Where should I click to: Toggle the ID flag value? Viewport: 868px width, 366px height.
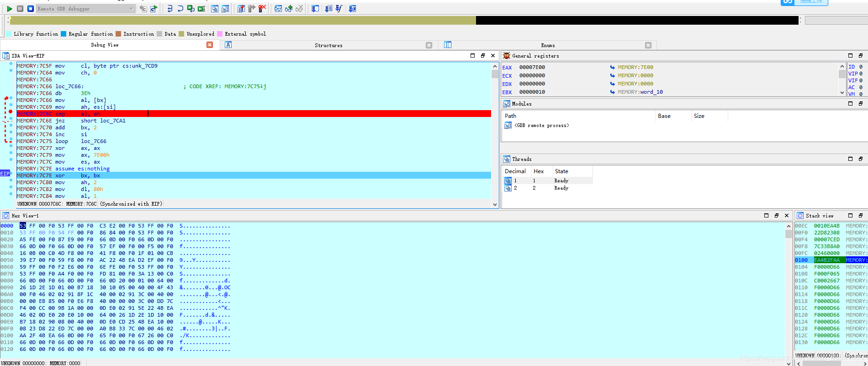point(861,67)
